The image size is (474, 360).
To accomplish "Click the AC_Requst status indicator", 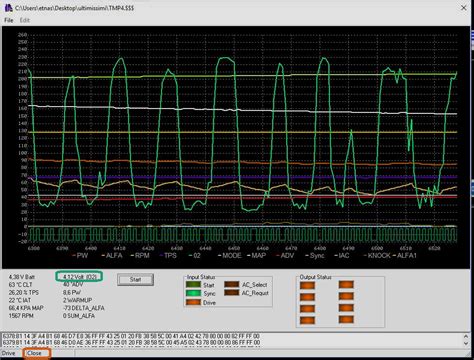I will click(232, 293).
